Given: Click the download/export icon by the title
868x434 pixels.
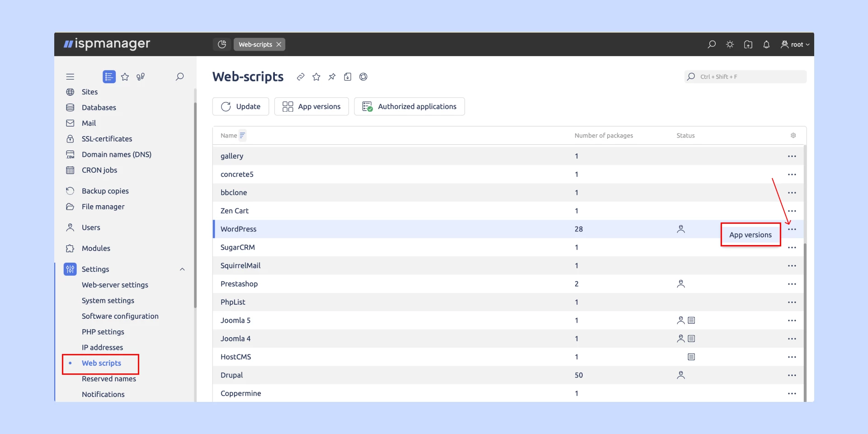Looking at the screenshot, I should click(348, 77).
